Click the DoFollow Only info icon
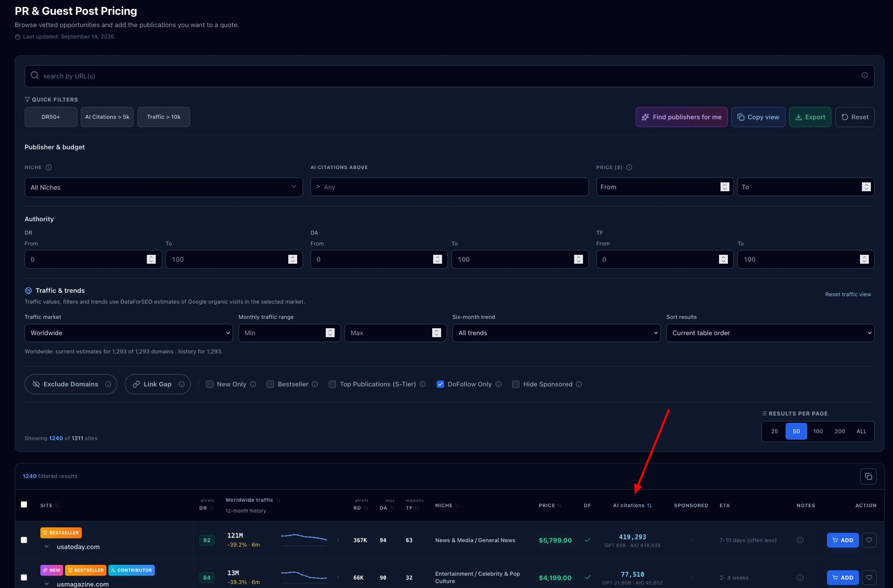 (498, 384)
